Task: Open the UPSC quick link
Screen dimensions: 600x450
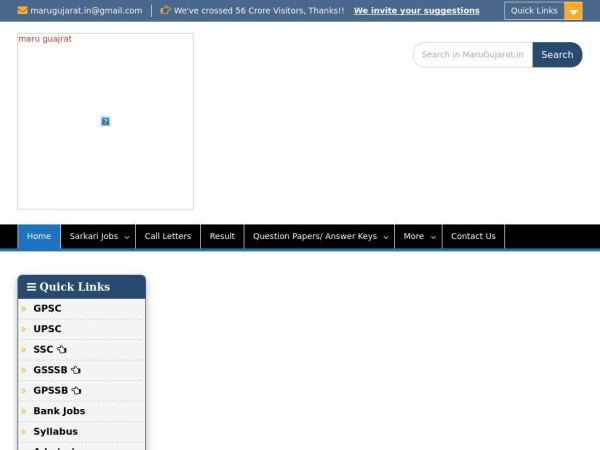Action: (47, 329)
